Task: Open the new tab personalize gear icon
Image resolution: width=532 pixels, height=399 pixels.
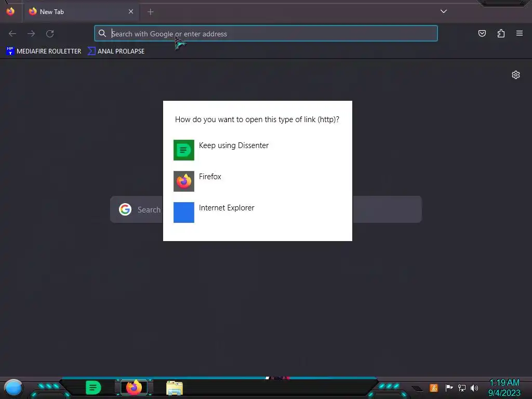Action: (516, 75)
